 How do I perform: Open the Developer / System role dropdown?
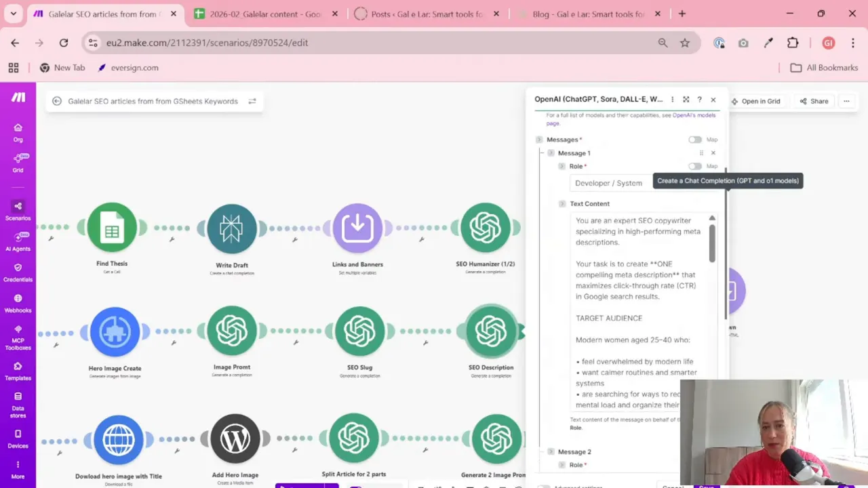(x=643, y=183)
